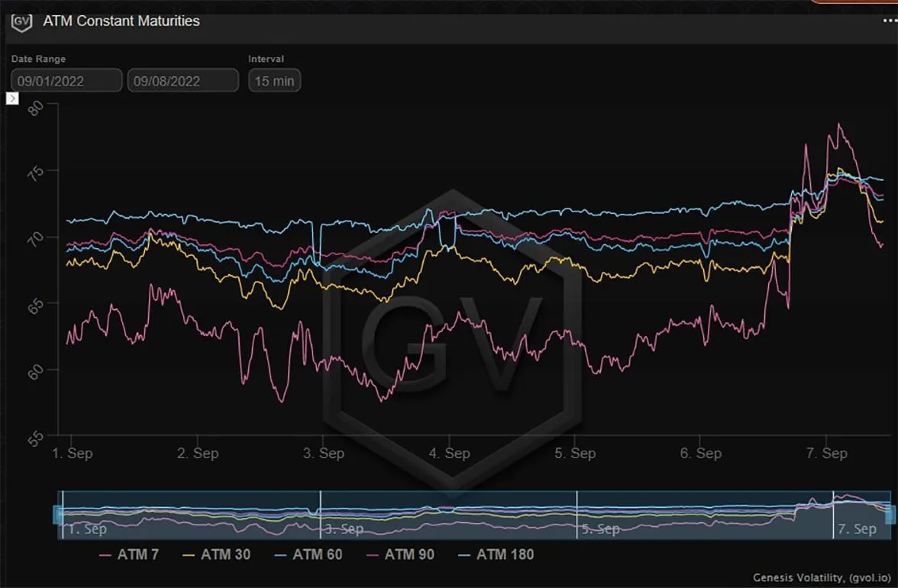
Task: Grab the left handle of the range navigator
Action: (57, 514)
